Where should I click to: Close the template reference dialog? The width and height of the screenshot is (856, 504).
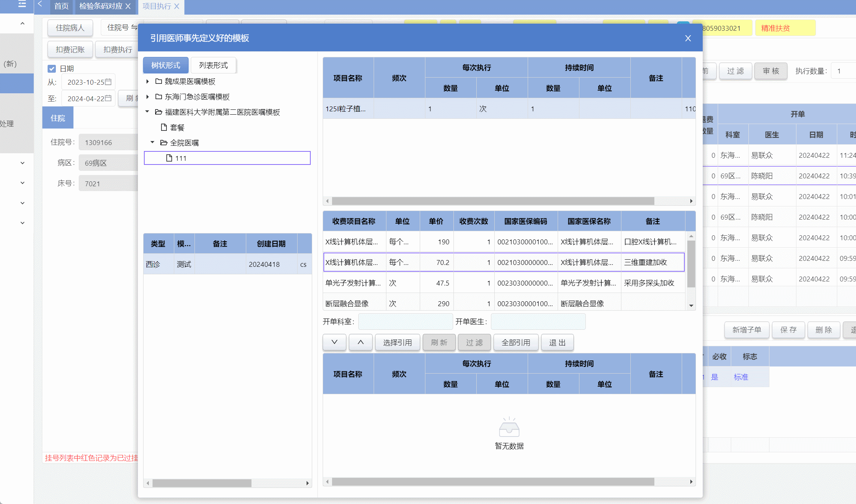pyautogui.click(x=688, y=38)
